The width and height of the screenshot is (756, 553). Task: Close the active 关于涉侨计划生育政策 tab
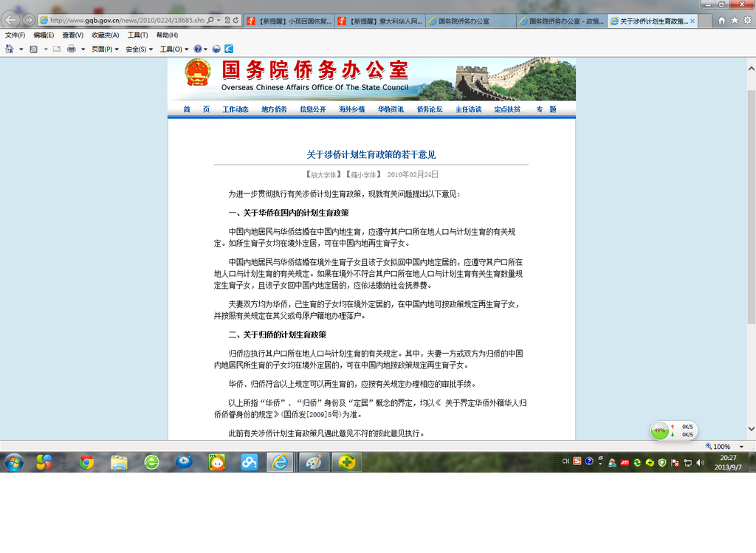pyautogui.click(x=693, y=21)
